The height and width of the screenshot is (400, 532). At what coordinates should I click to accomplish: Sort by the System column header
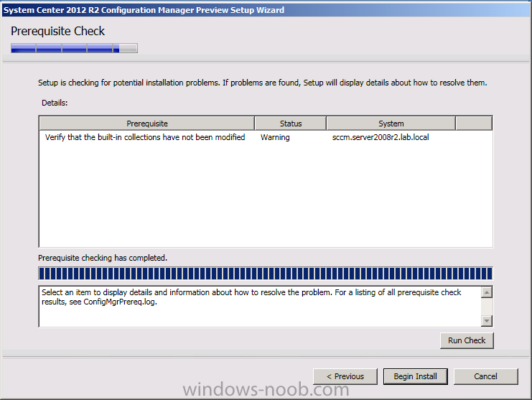coord(391,124)
